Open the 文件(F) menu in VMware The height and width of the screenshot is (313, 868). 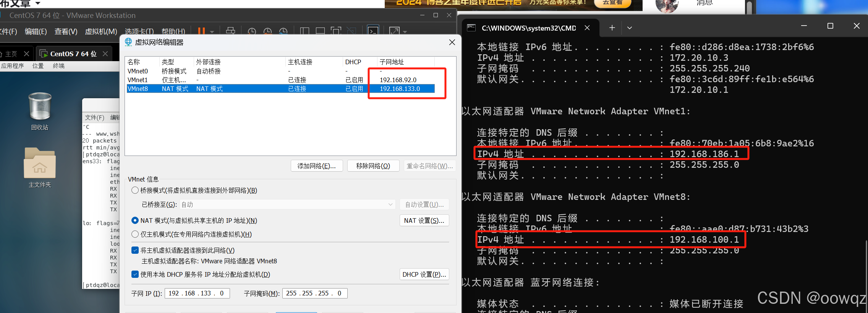[x=8, y=31]
